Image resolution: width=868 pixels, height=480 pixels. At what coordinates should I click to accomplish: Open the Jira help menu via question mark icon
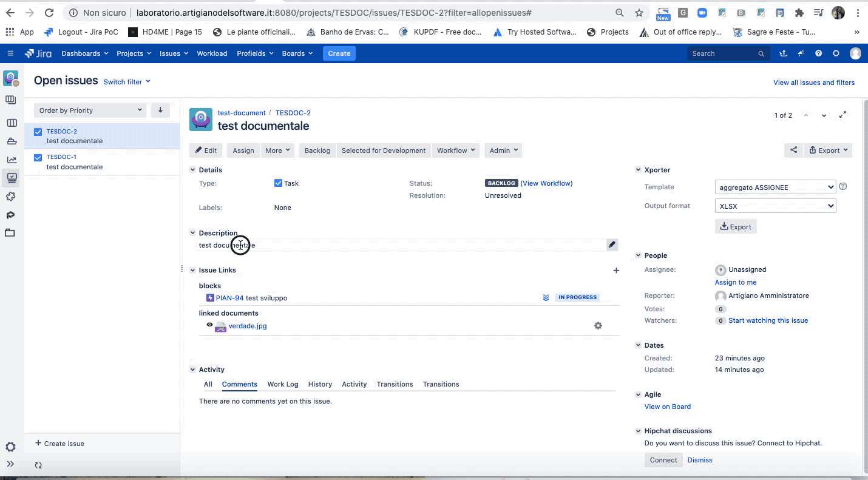tap(818, 53)
